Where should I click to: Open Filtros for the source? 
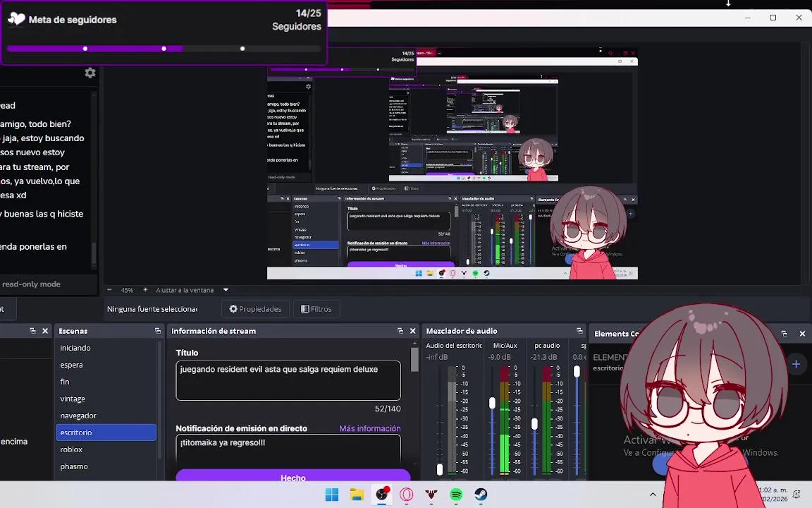coord(316,309)
